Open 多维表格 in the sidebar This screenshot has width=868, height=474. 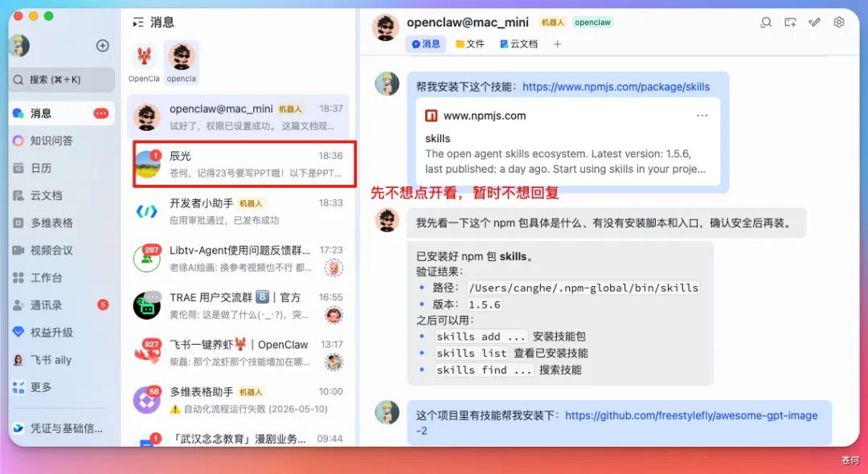(x=62, y=223)
